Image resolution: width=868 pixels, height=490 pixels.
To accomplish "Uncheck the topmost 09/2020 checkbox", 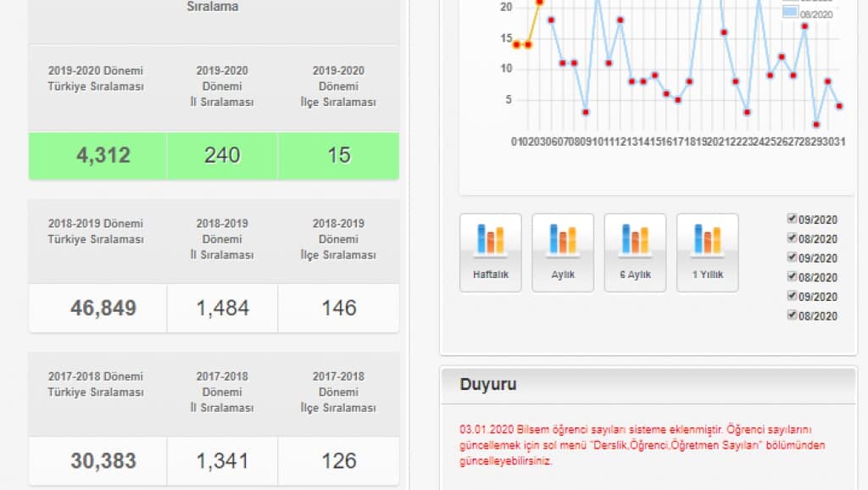I will [793, 219].
